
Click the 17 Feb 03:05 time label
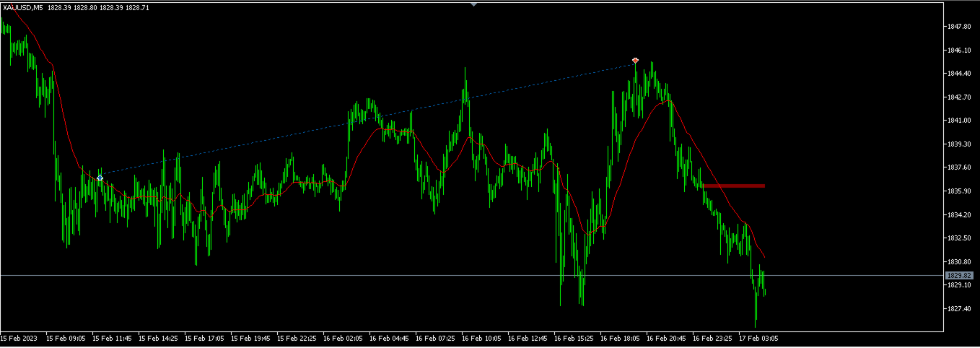pyautogui.click(x=758, y=338)
